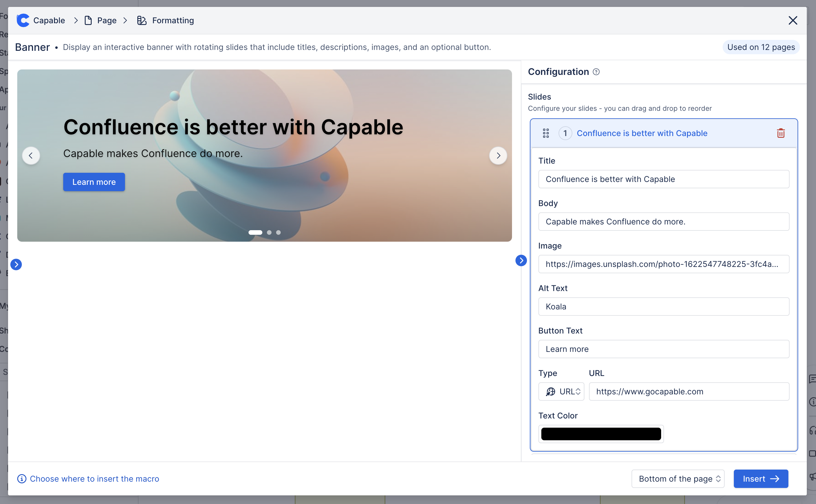Click the slide drag handle grip icon
The width and height of the screenshot is (816, 504).
click(x=546, y=133)
